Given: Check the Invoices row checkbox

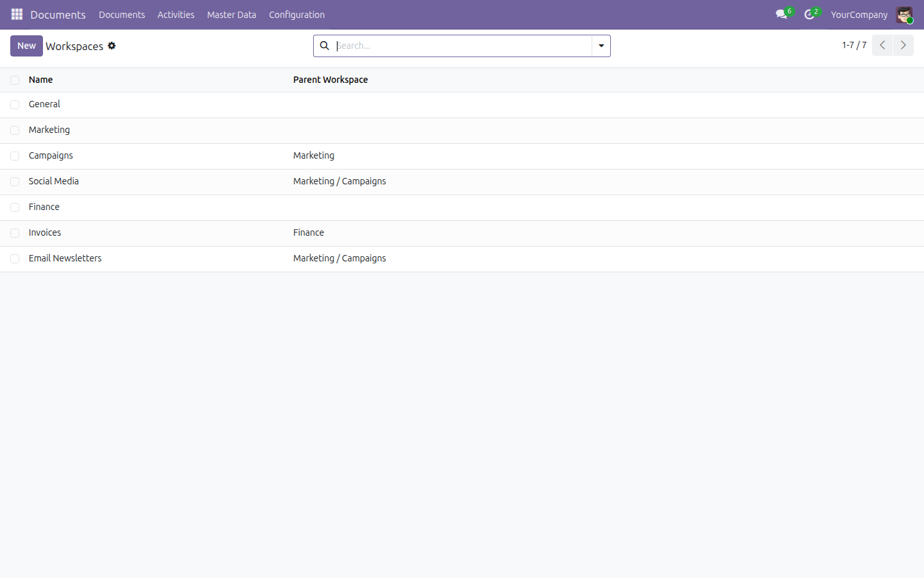Looking at the screenshot, I should point(15,233).
